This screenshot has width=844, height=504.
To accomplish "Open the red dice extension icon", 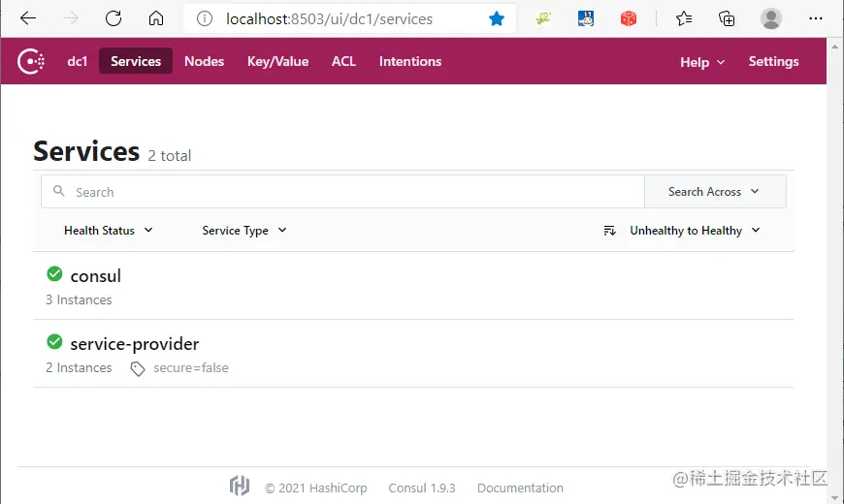I will 629,18.
